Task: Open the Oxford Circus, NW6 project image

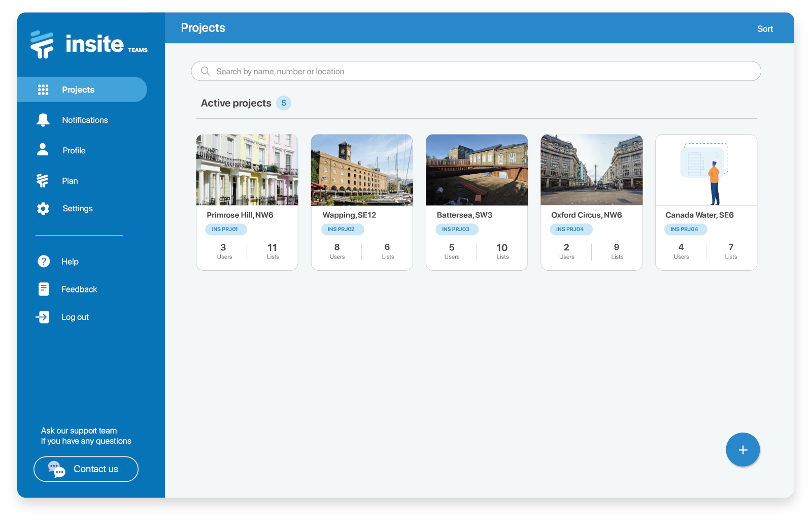Action: pos(591,170)
